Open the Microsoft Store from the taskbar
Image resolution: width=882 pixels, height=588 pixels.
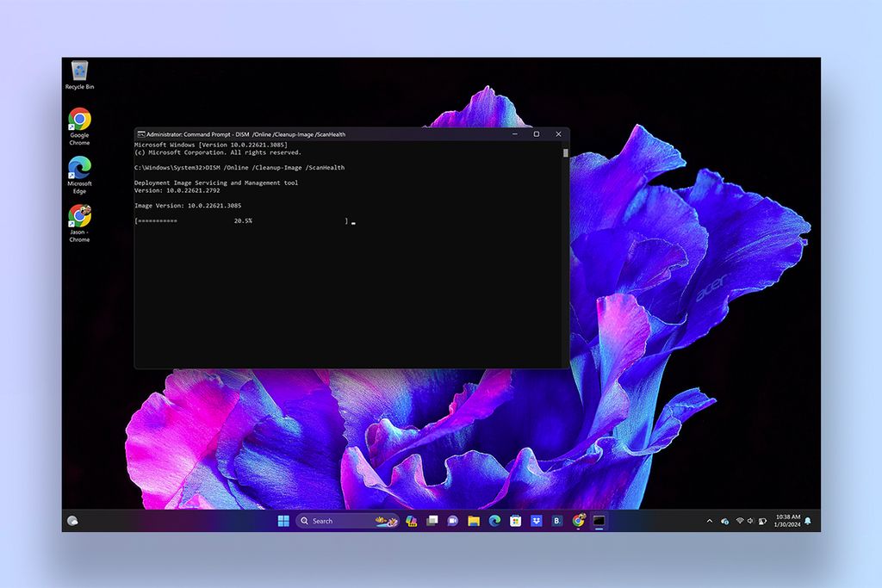pos(515,521)
